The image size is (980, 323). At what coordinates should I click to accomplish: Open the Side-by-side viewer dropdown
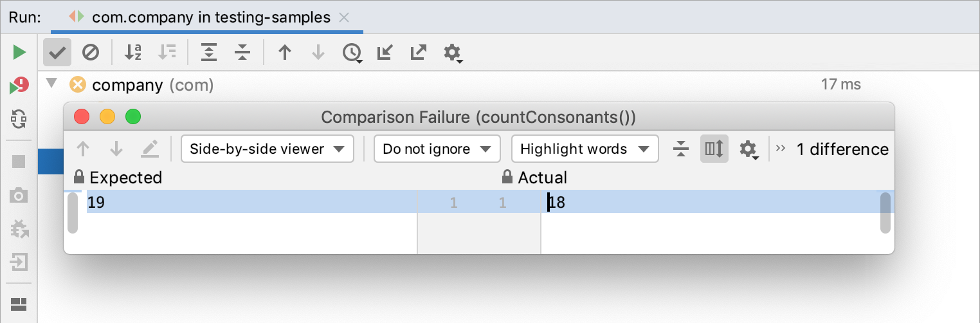coord(268,149)
